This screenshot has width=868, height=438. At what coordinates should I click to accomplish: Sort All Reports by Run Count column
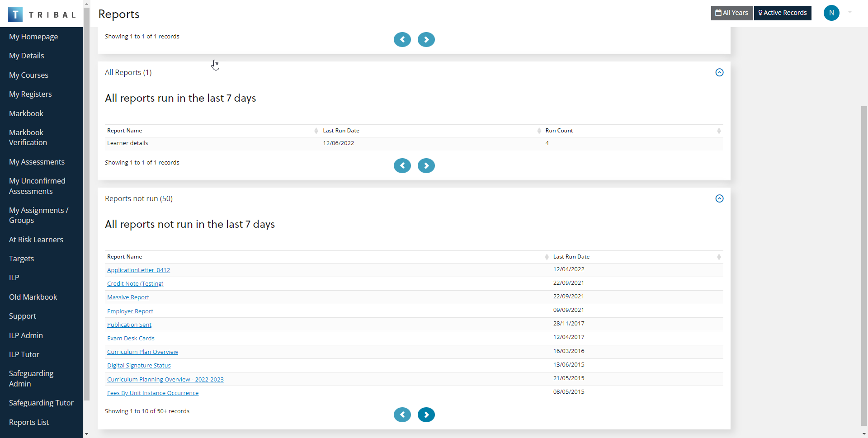(559, 131)
